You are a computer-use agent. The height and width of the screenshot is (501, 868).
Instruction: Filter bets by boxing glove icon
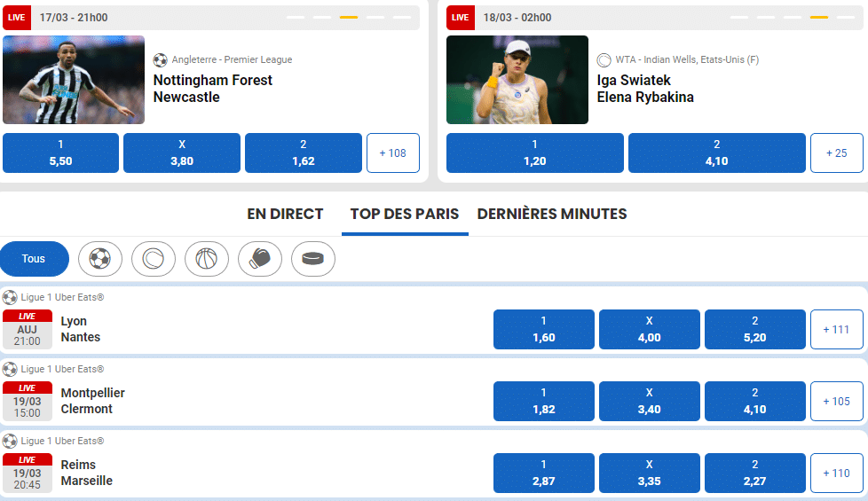click(x=260, y=259)
